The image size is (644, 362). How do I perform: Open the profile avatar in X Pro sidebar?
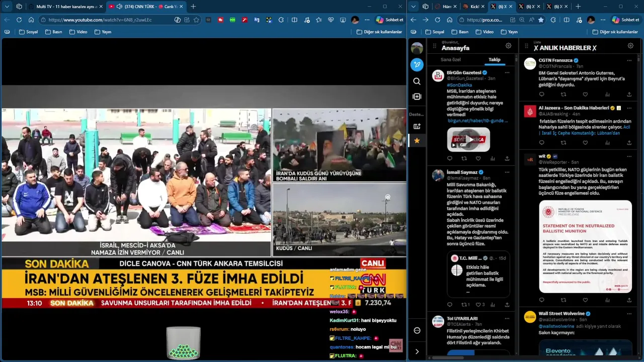417,48
